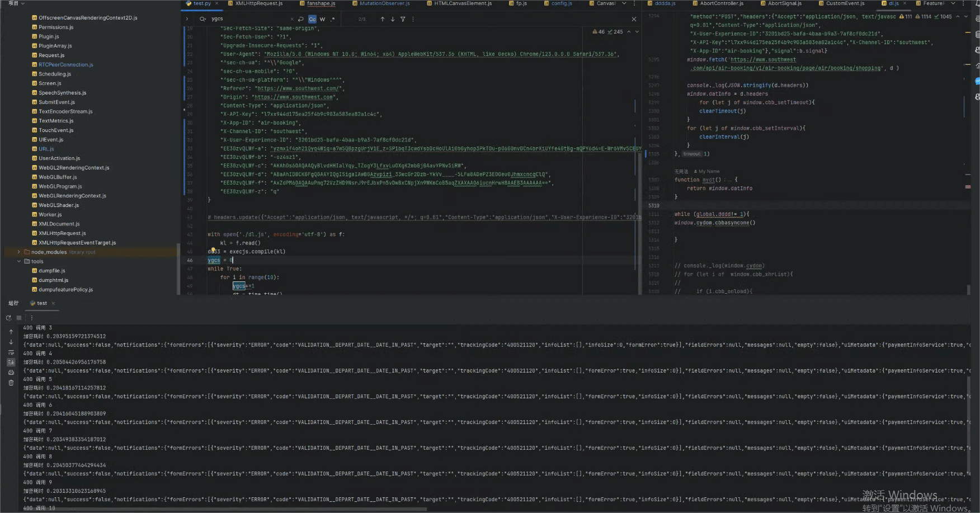Open search filter options

(403, 19)
